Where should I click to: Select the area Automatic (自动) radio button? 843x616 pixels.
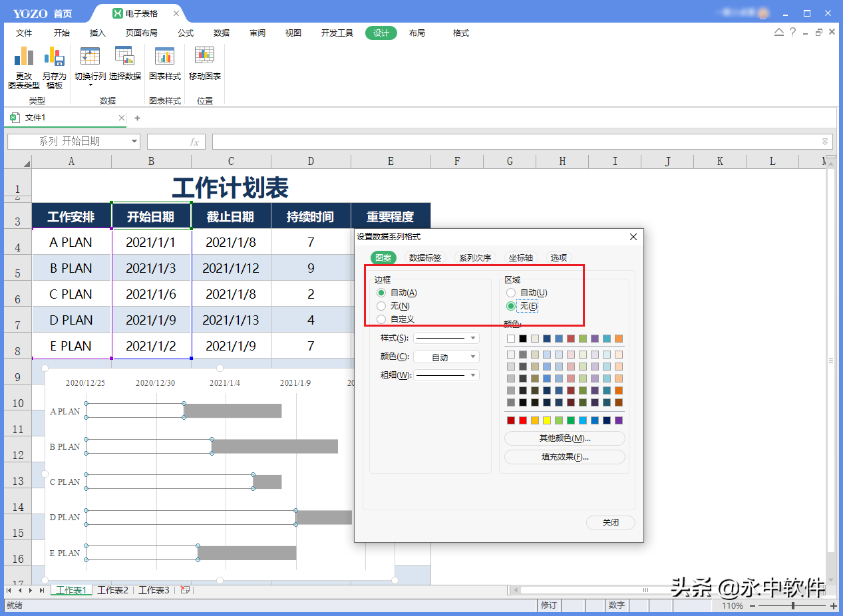[x=511, y=293]
